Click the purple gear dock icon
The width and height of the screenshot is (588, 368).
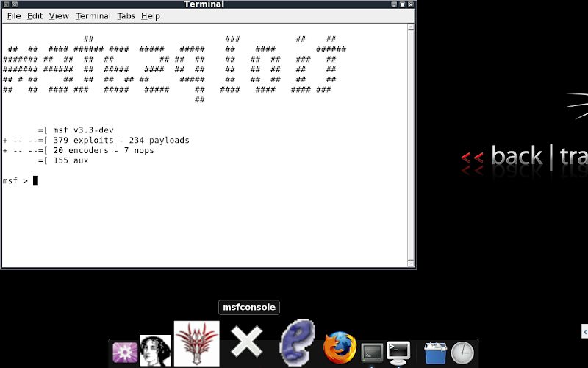tap(125, 353)
